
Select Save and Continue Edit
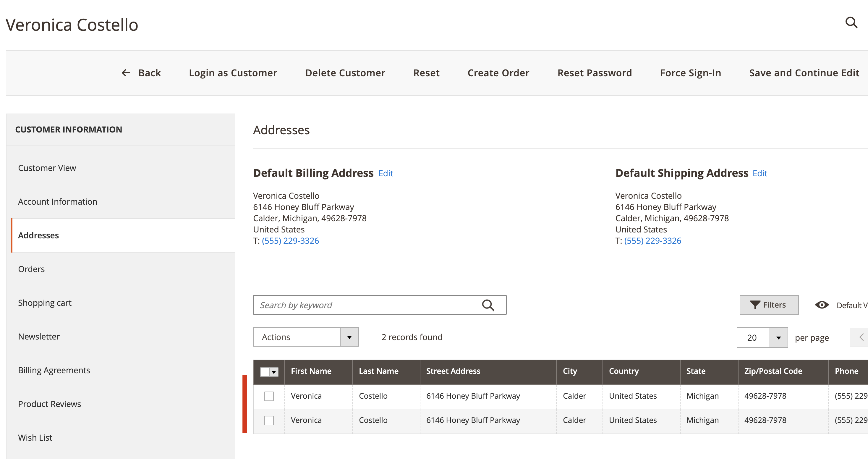click(804, 73)
